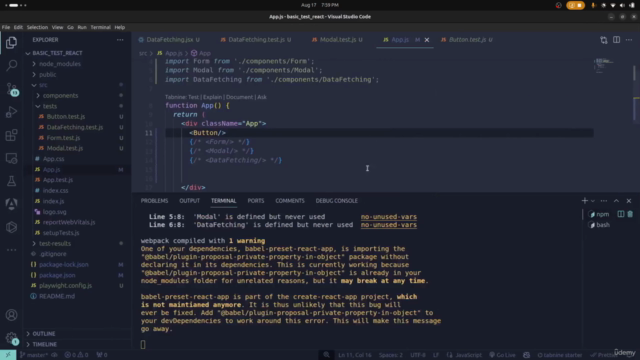
Task: Open terminal panel more actions ellipsis
Action: pyautogui.click(x=604, y=200)
